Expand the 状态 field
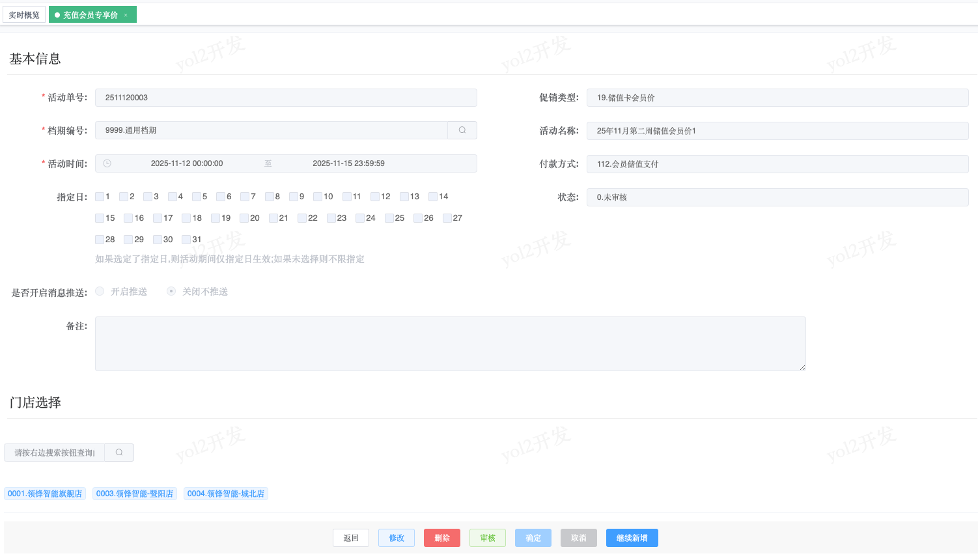Viewport: 978px width, 560px height. click(777, 197)
